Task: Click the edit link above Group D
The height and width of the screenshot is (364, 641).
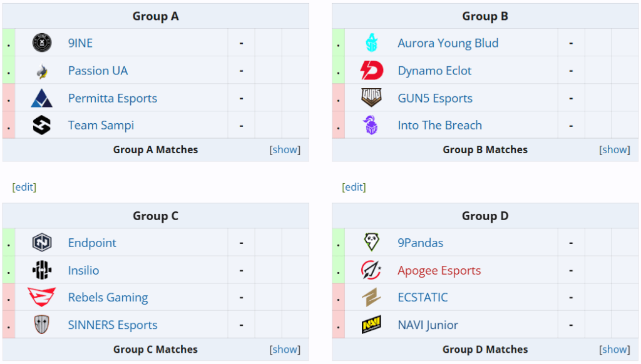Action: (x=354, y=187)
